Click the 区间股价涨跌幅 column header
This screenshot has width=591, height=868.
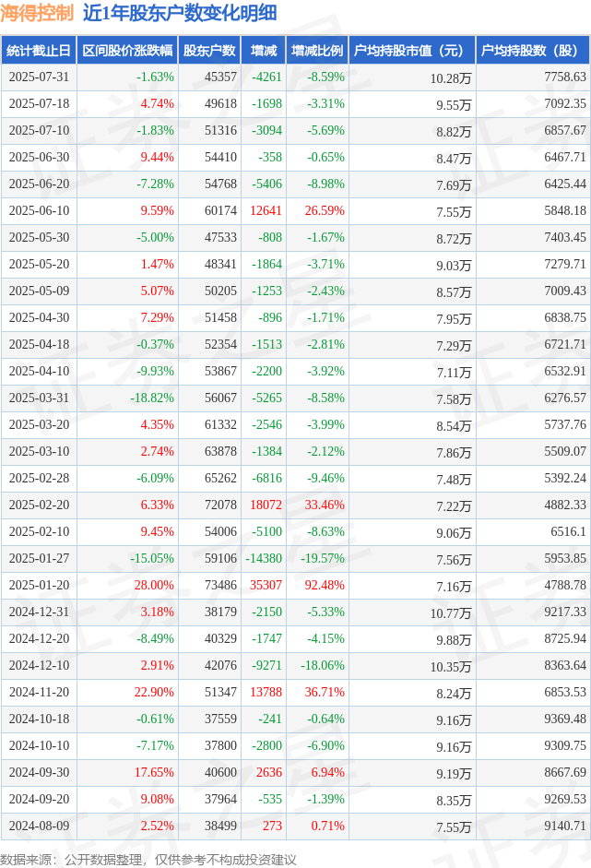pyautogui.click(x=127, y=51)
